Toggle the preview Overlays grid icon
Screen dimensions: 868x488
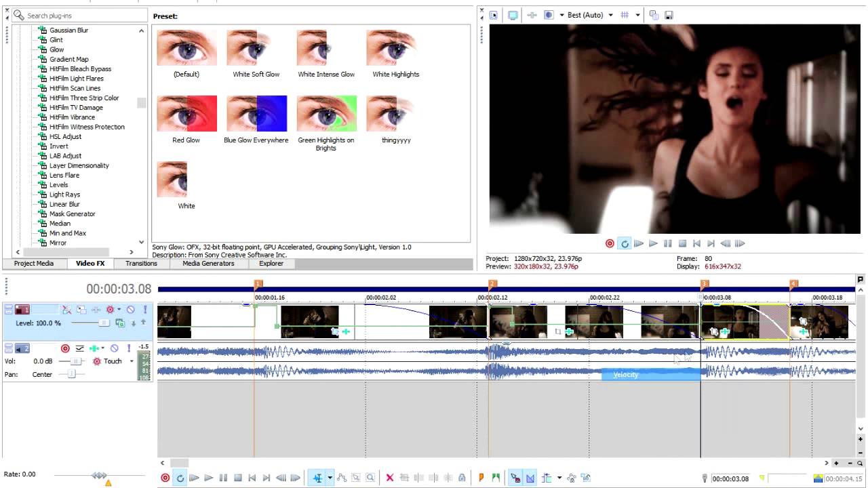tap(625, 15)
